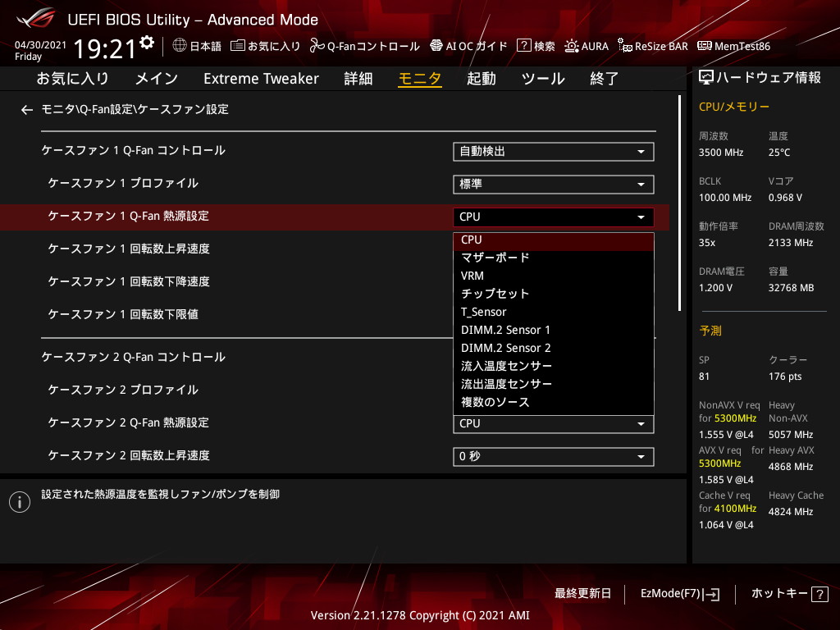Click the ハードウェア情報 monitor icon
Viewport: 840px width, 630px height.
(706, 78)
